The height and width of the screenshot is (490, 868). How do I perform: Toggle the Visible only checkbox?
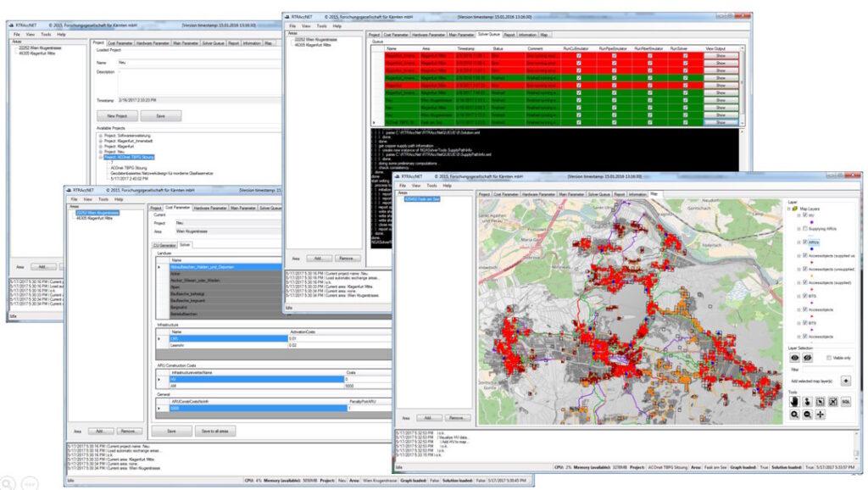pos(829,358)
